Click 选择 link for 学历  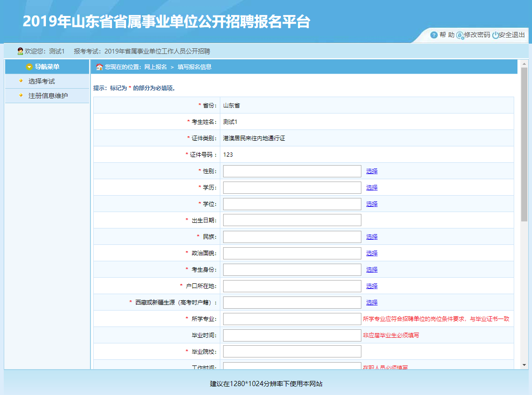coord(372,188)
